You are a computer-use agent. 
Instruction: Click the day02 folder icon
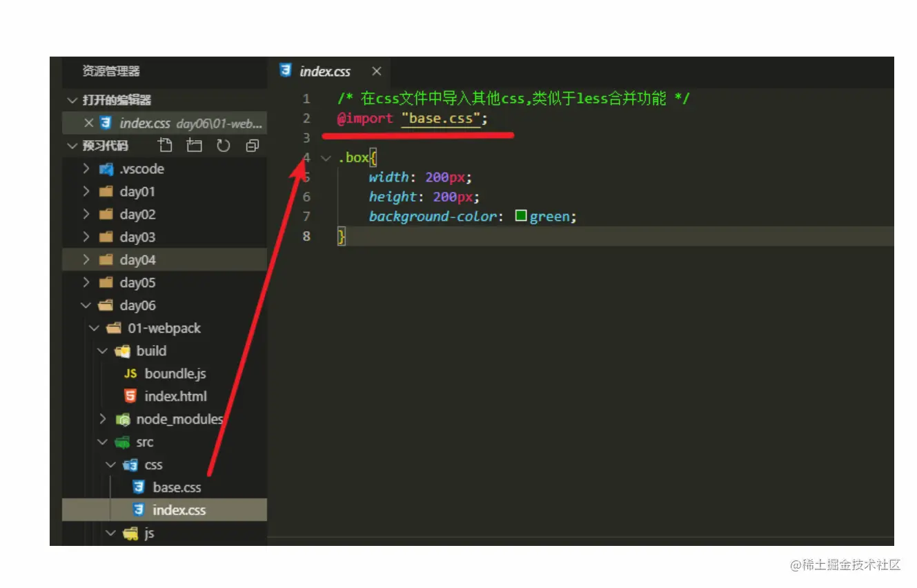(x=106, y=215)
